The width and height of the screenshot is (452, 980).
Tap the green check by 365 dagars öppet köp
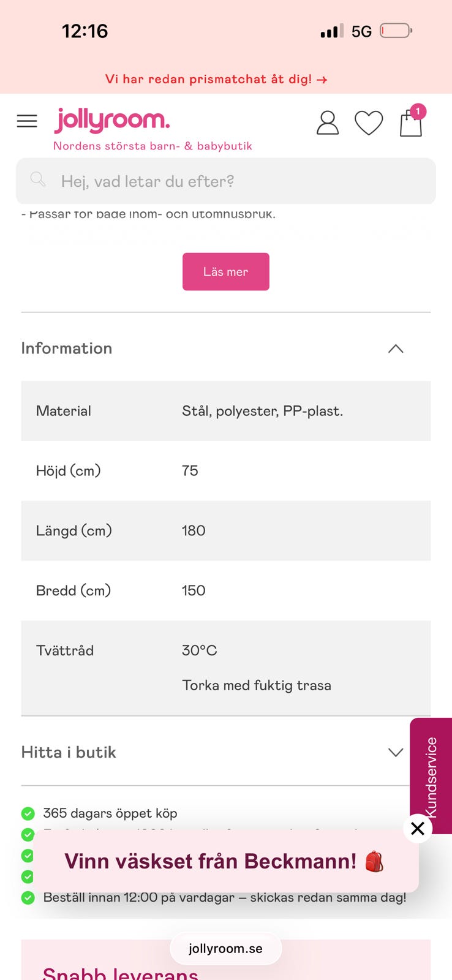[x=28, y=813]
